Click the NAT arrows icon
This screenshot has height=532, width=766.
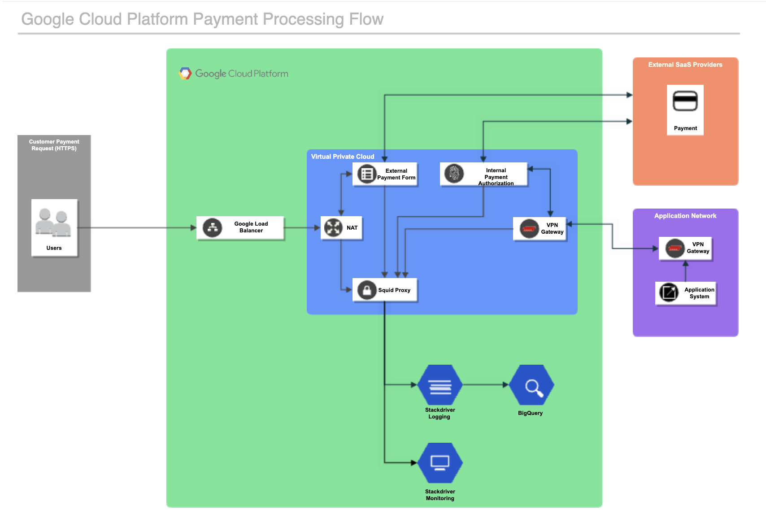[333, 227]
